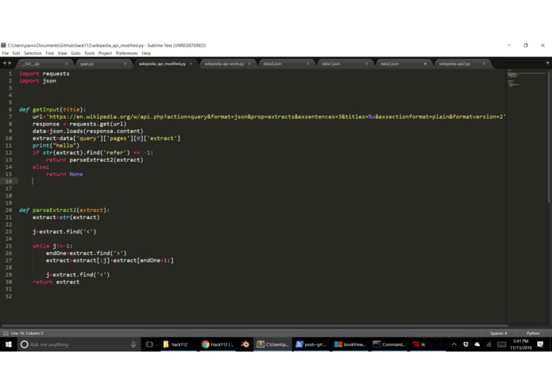Close the wikipedia-api2.py tab

pos(484,64)
